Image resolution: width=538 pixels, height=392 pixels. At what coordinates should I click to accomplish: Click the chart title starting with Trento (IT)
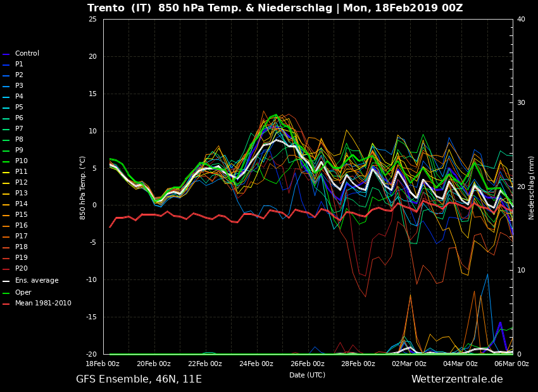[275, 8]
